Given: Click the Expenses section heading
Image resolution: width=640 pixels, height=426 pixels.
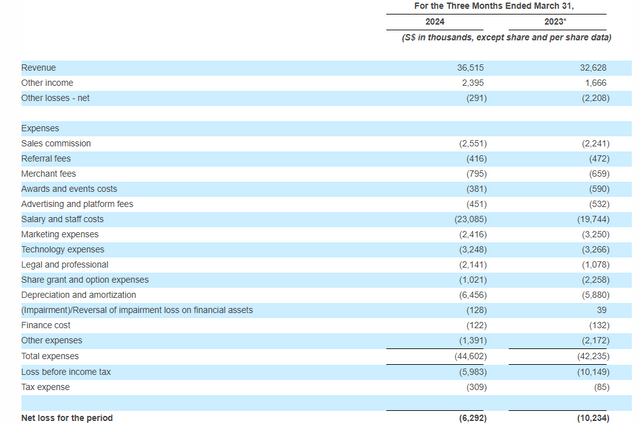Looking at the screenshot, I should point(41,128).
